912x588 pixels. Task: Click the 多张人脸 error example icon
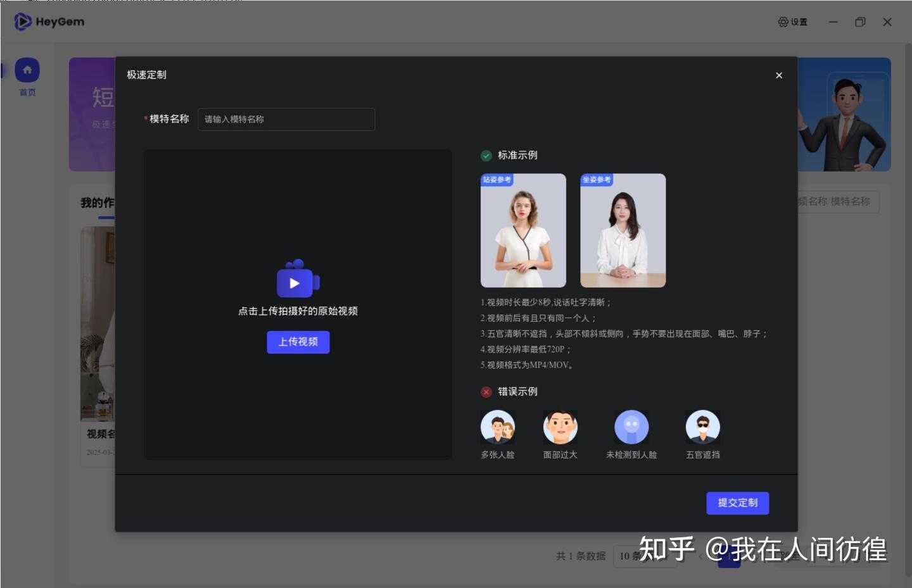pyautogui.click(x=498, y=427)
